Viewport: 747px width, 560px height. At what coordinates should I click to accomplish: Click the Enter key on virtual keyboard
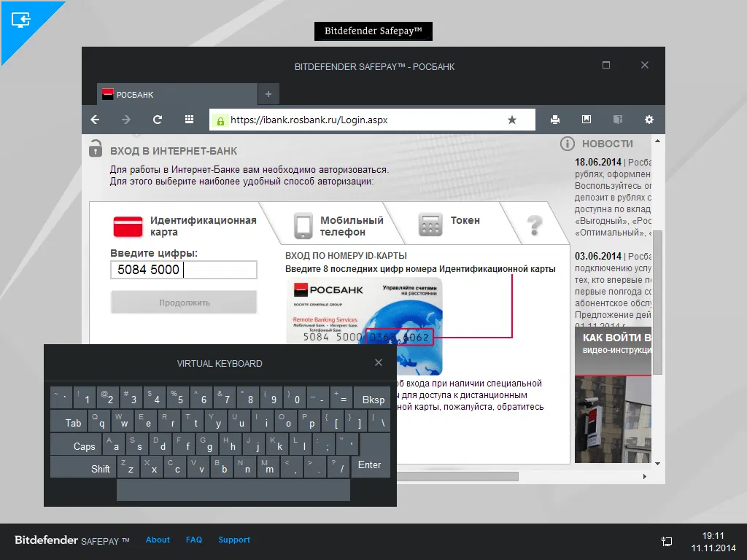point(371,466)
